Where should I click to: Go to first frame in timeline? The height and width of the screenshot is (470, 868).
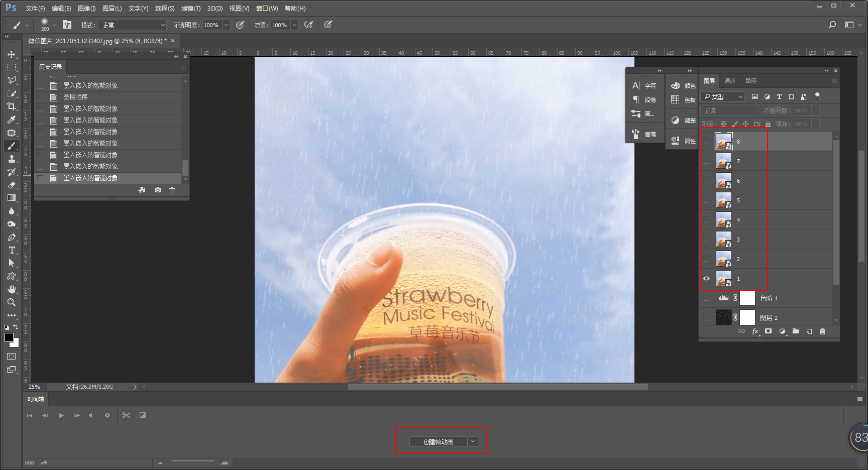click(x=30, y=415)
